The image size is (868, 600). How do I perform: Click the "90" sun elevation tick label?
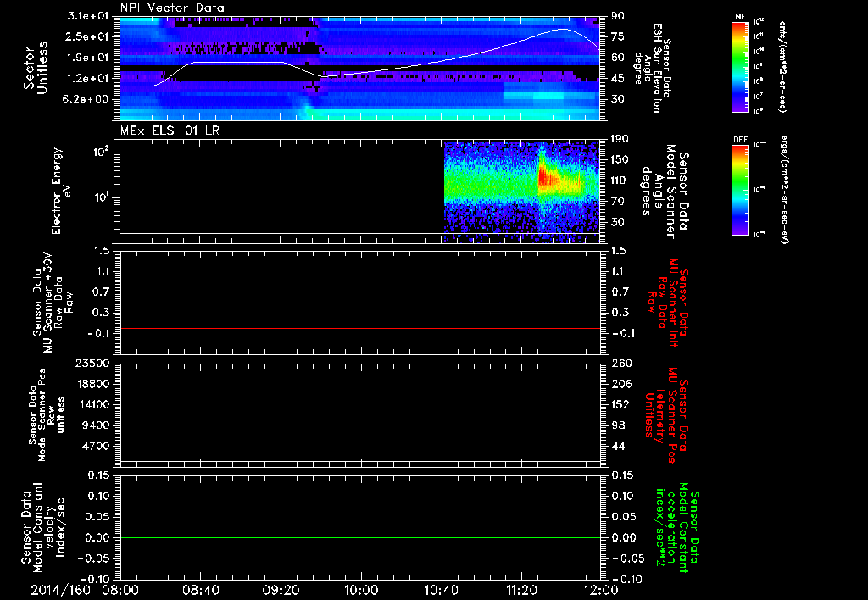[x=618, y=16]
